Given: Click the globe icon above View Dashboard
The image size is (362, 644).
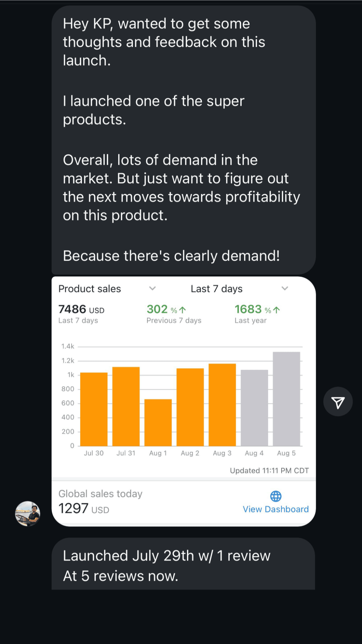Looking at the screenshot, I should 276,496.
